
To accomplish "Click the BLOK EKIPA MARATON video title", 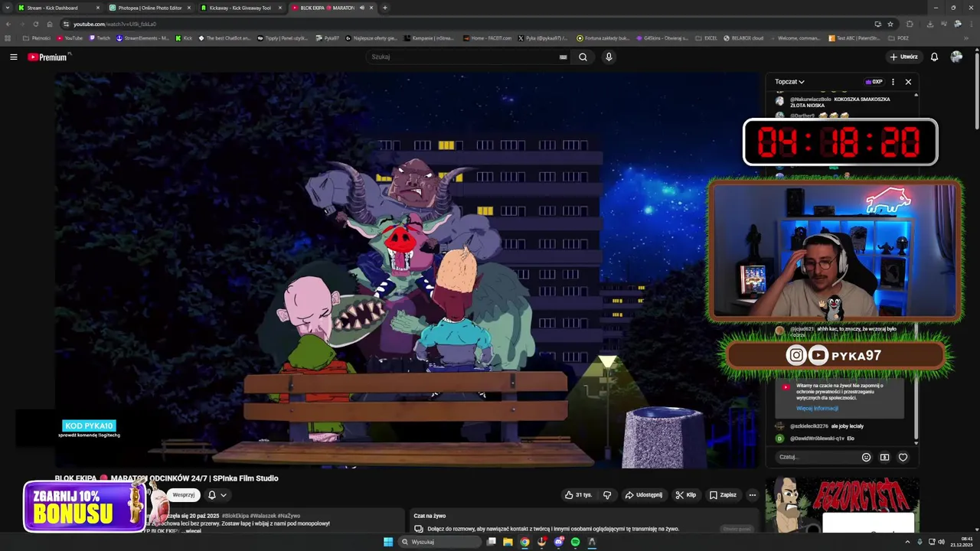I will coord(166,478).
